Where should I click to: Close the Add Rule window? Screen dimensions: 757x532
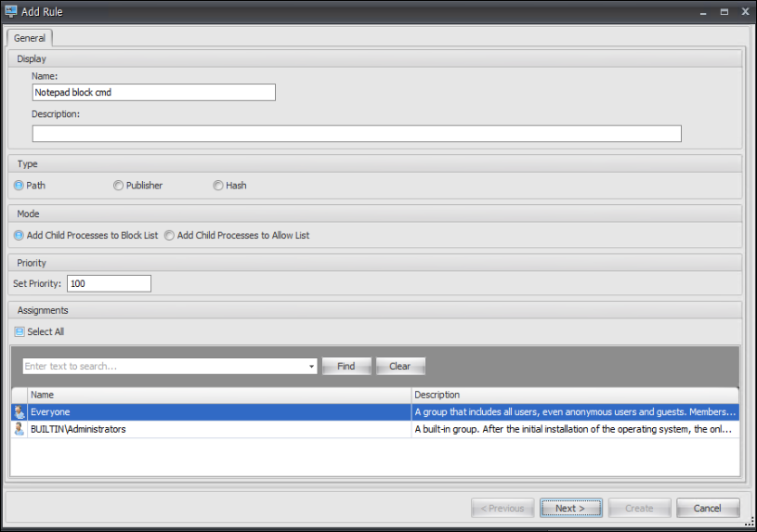[745, 12]
